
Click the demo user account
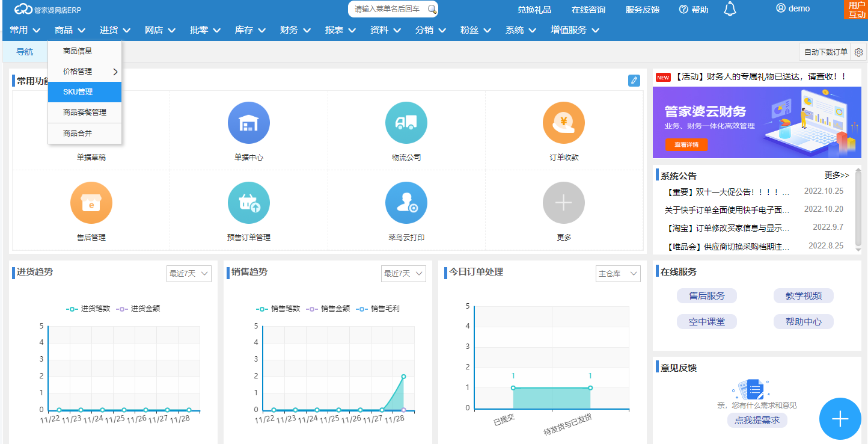pyautogui.click(x=792, y=8)
